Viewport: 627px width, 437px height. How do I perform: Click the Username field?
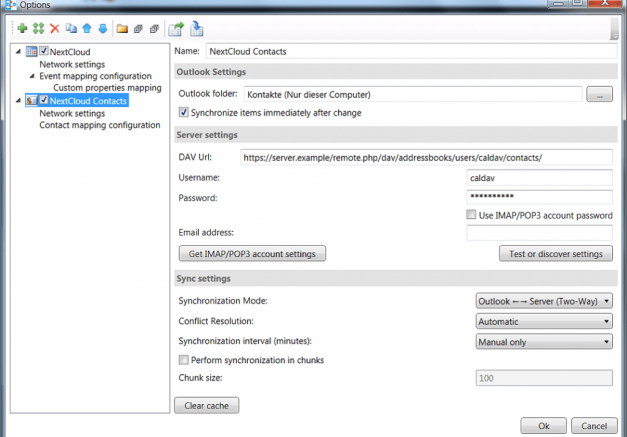tap(539, 178)
